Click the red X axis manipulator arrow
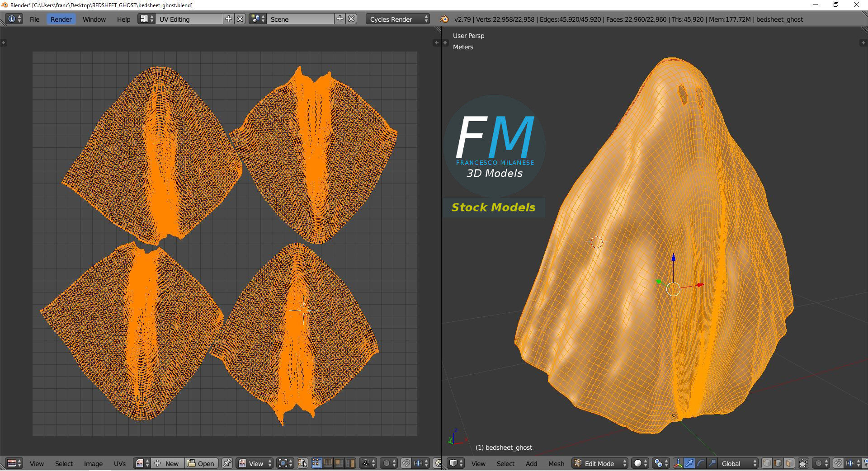868x471 pixels. 701,285
